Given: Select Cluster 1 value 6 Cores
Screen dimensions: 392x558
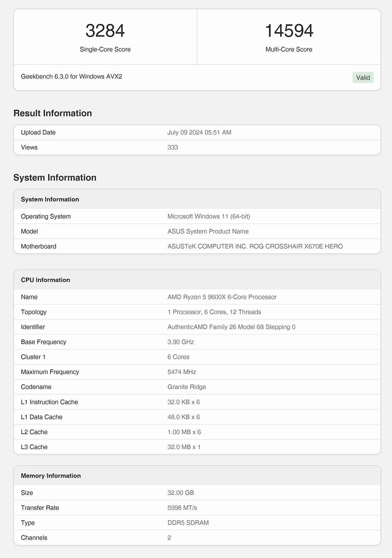Looking at the screenshot, I should [x=179, y=357].
